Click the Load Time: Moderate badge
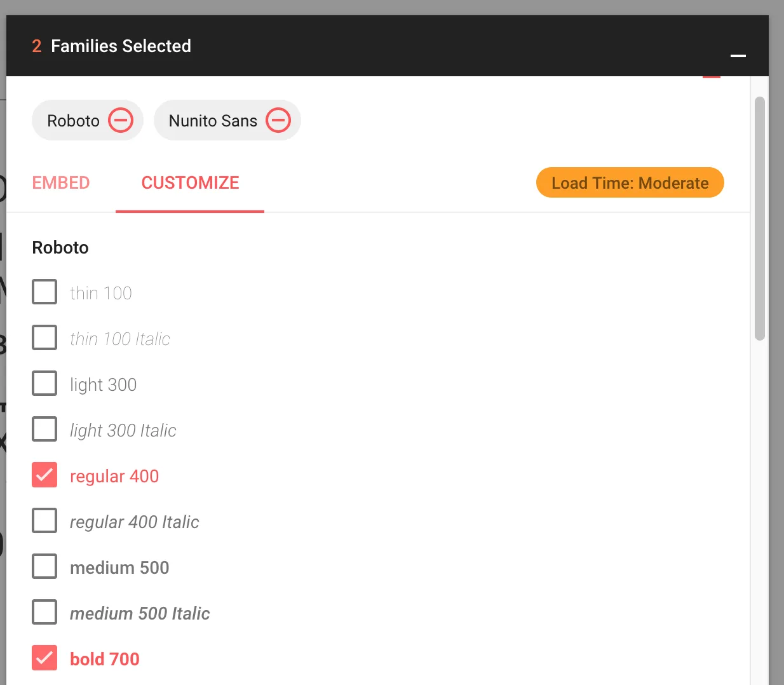Viewport: 784px width, 685px height. click(630, 183)
